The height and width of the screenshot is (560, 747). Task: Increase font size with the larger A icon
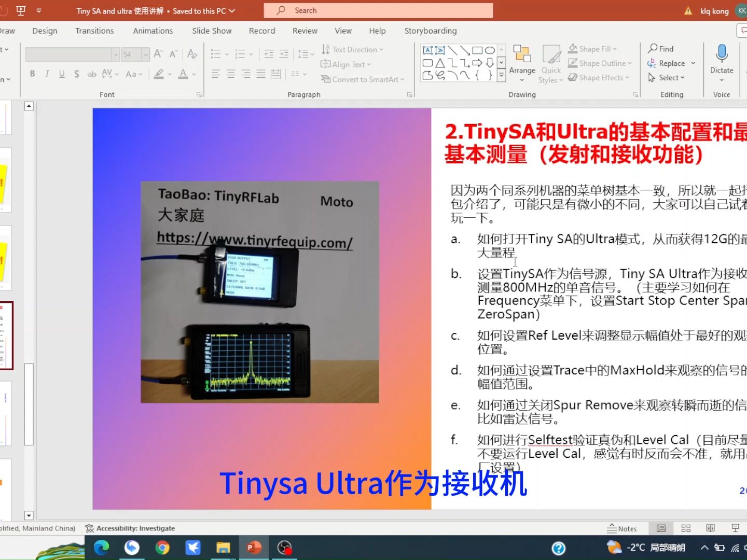[x=159, y=54]
